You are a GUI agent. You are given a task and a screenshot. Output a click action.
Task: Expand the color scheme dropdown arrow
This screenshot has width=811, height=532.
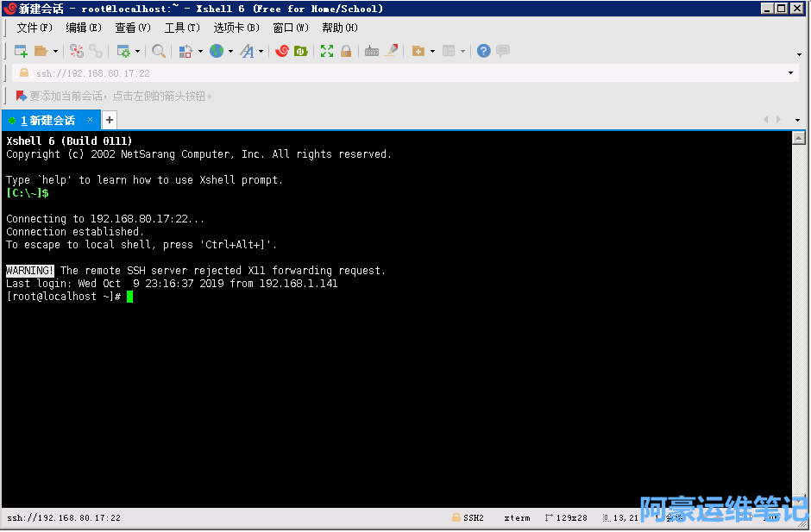(x=200, y=52)
